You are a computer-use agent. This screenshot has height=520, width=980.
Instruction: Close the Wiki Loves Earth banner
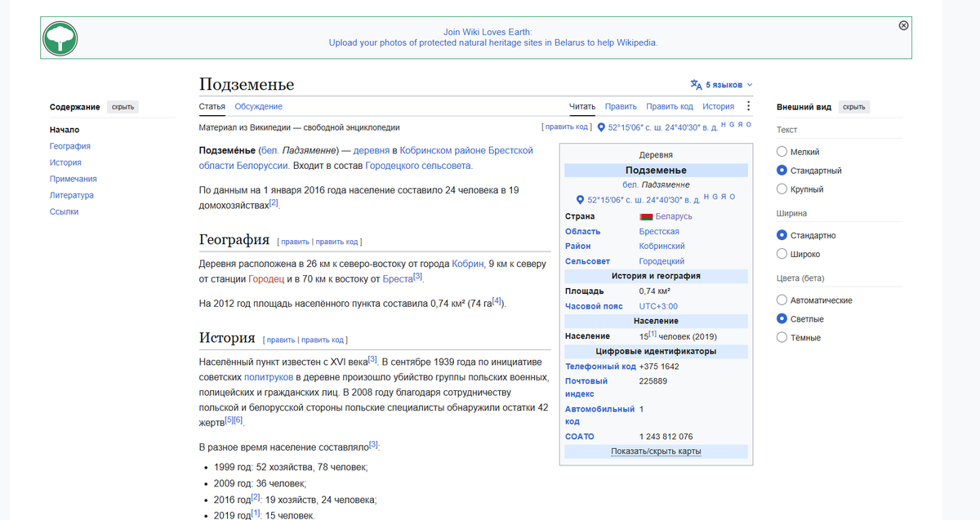click(903, 25)
